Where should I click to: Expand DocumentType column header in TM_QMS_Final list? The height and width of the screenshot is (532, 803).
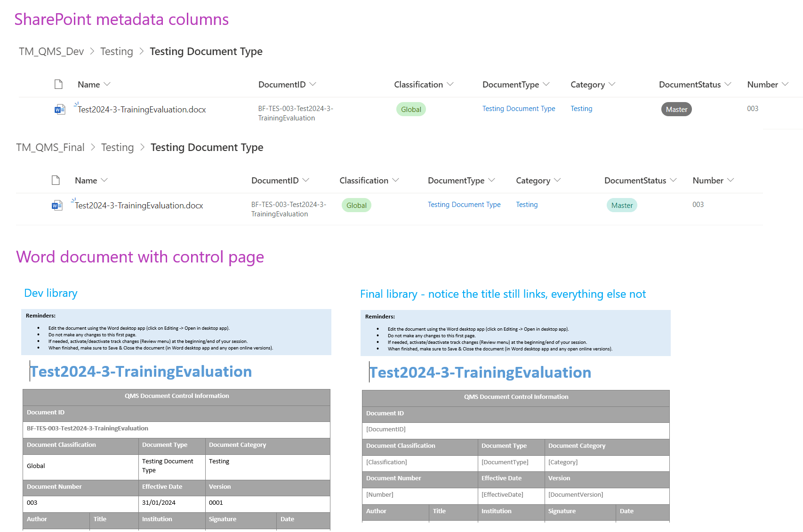pyautogui.click(x=492, y=180)
